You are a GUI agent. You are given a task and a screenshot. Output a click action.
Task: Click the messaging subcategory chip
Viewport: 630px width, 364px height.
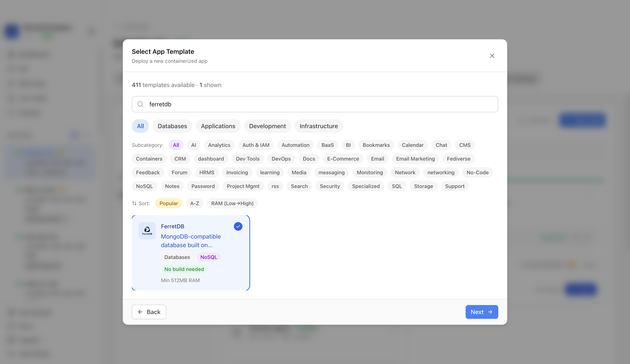(x=332, y=173)
